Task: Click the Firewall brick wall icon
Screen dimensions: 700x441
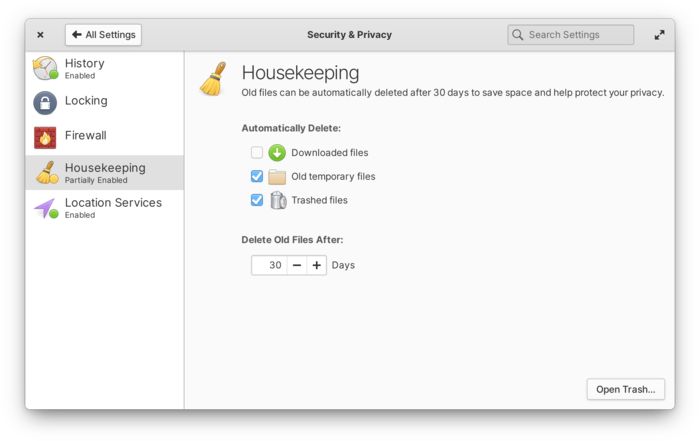Action: (x=45, y=137)
